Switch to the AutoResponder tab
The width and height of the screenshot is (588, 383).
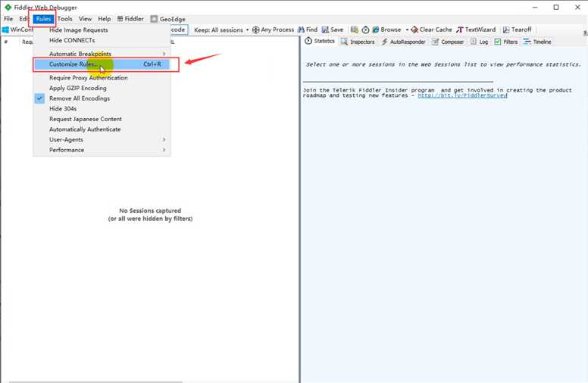pos(403,42)
